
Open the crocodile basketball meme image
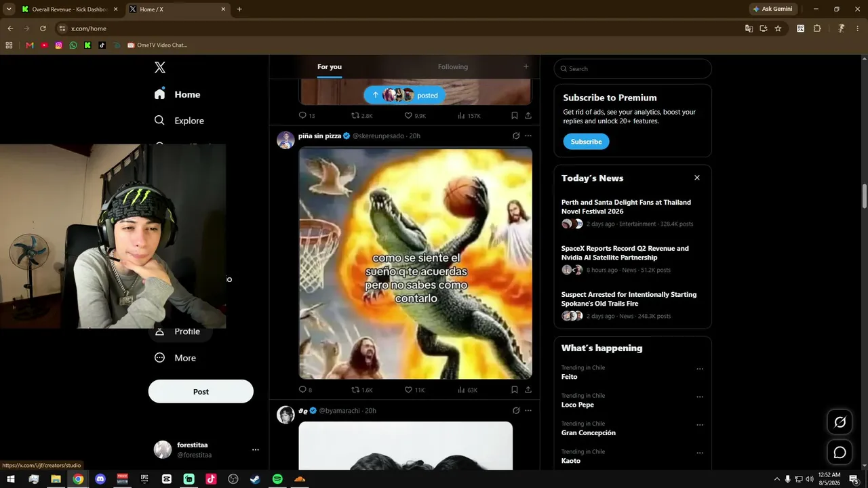tap(416, 264)
